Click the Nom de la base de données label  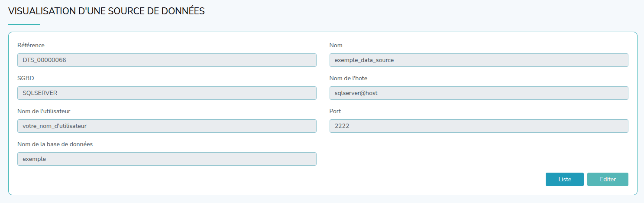[x=55, y=144]
